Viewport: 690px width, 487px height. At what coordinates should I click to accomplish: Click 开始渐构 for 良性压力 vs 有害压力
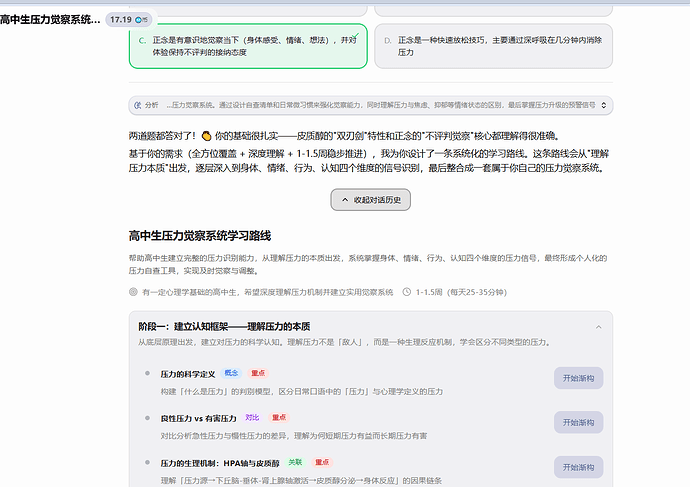578,422
